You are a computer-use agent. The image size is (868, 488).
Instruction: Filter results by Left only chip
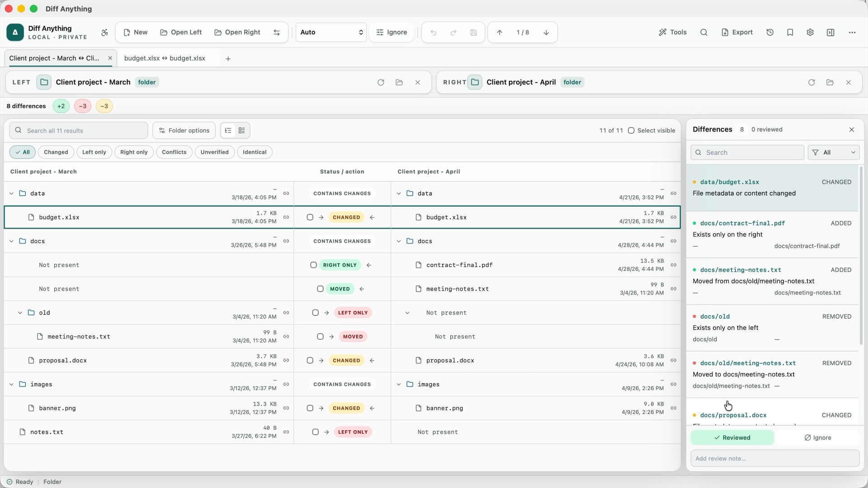point(94,152)
